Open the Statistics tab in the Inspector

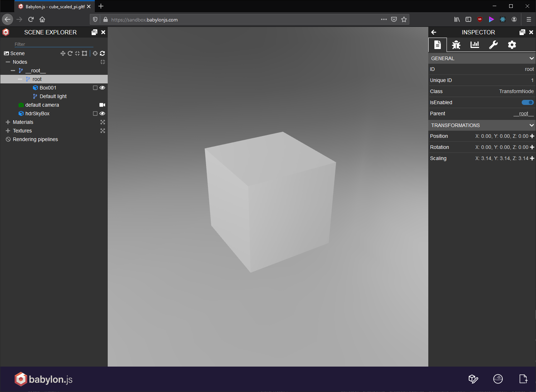click(475, 45)
